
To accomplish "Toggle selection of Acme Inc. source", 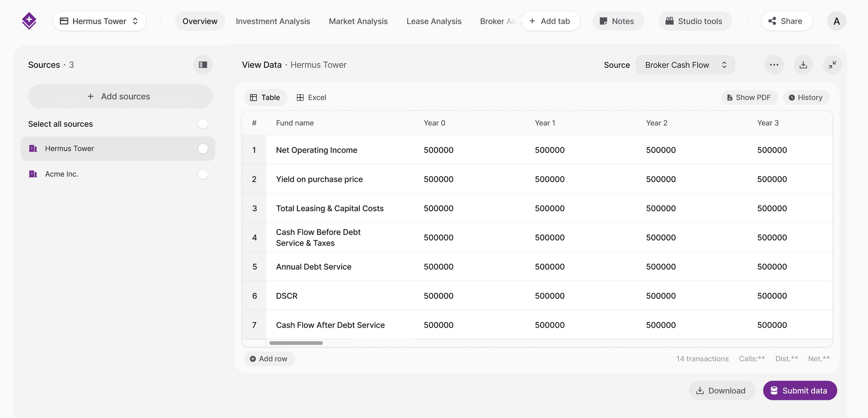I will coord(203,174).
